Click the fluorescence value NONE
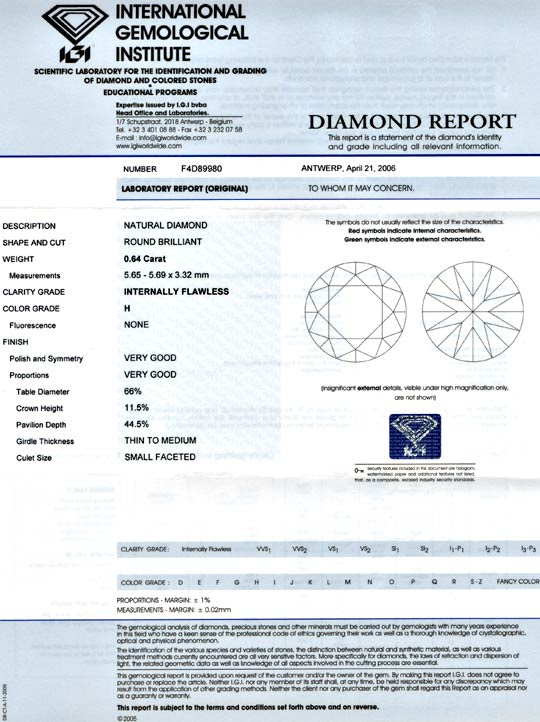Screen dimensions: 540x722 136,325
